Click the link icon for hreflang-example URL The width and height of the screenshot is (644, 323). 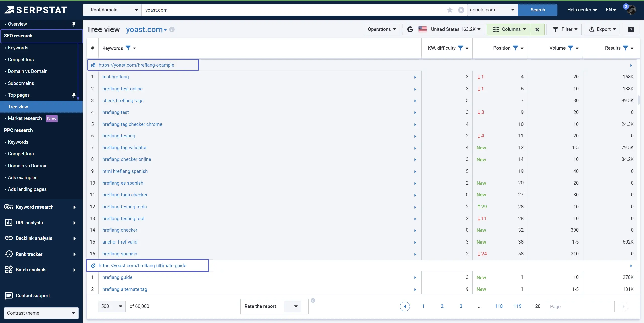[93, 65]
